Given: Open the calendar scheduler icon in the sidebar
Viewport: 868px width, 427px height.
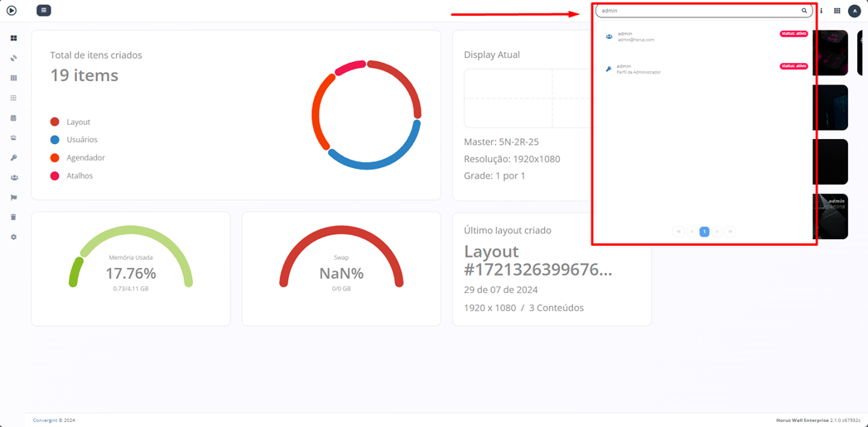Looking at the screenshot, I should (x=13, y=118).
